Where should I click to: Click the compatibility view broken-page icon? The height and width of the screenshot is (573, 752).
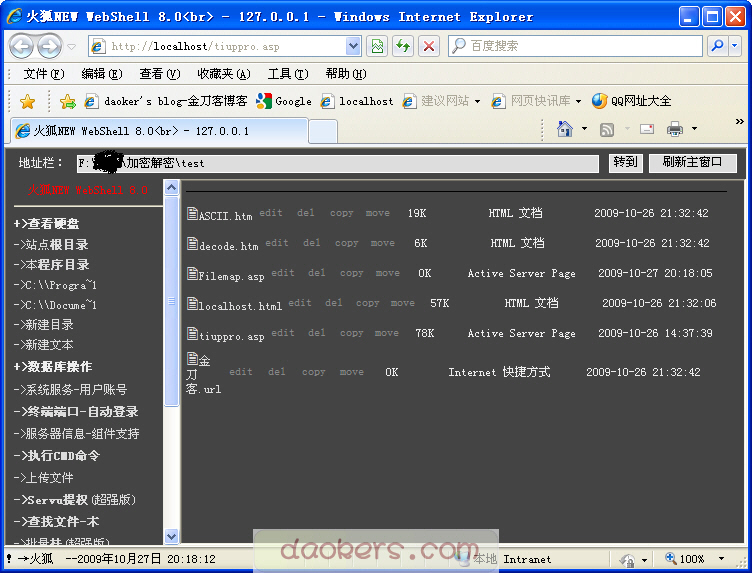[377, 46]
